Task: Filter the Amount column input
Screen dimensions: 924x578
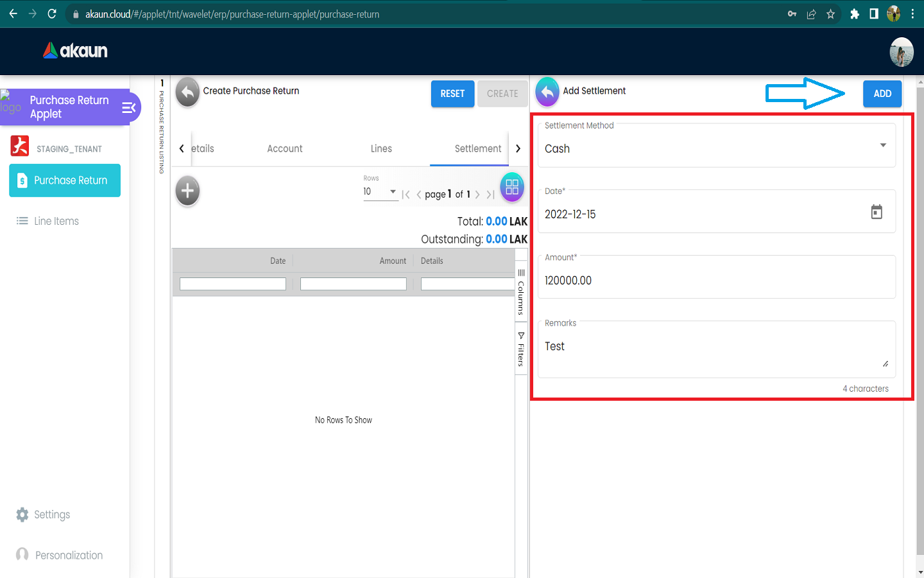Action: click(x=354, y=284)
